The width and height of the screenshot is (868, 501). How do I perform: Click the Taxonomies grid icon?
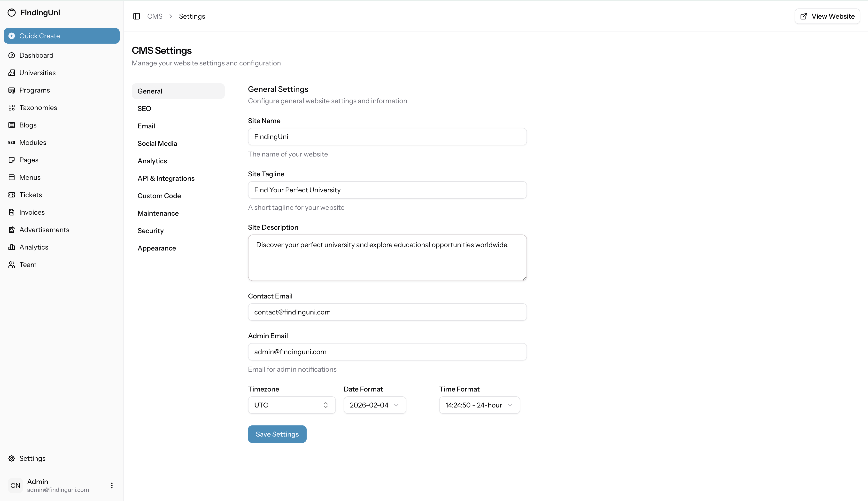pyautogui.click(x=12, y=108)
